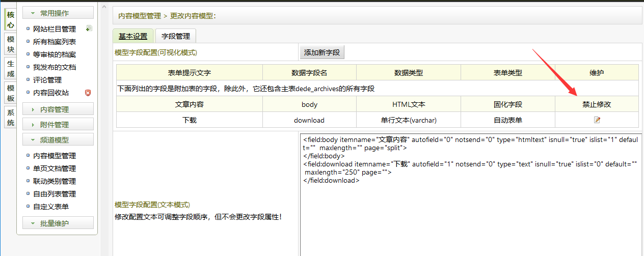
Task: Open the 自定义表单 link
Action: 51,207
